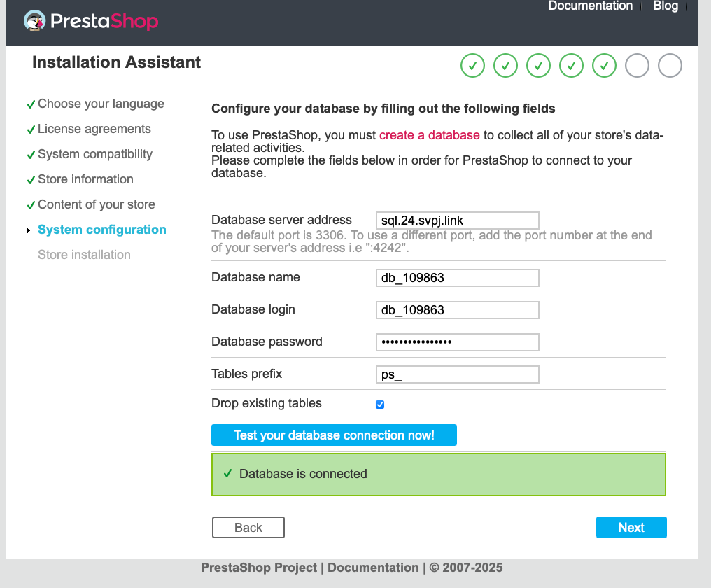Click the PrestaShop puffin logo icon

[x=35, y=20]
